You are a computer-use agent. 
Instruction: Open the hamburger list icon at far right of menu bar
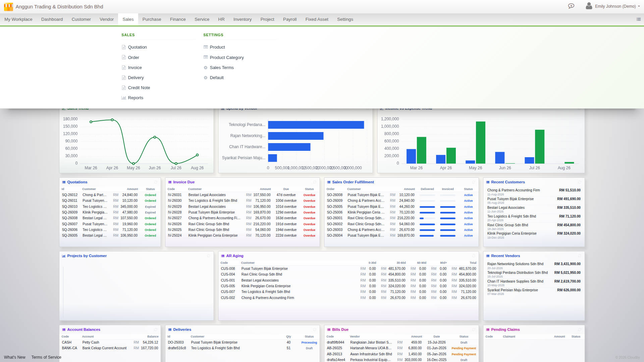tap(639, 19)
